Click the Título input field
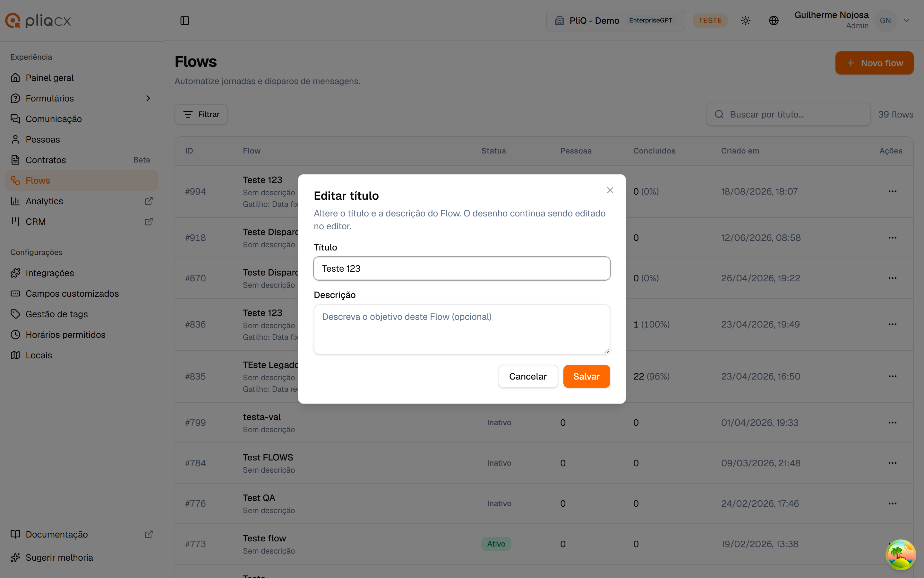Screen dimensions: 924x578 pyautogui.click(x=462, y=268)
